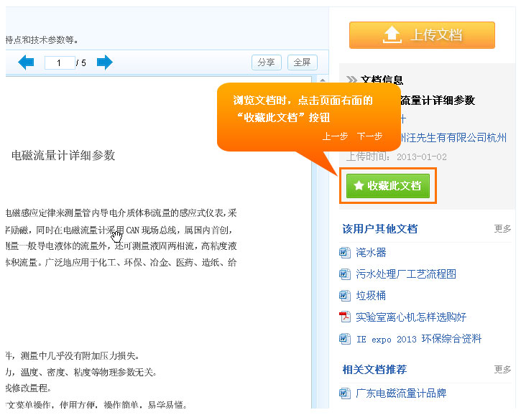The image size is (521, 420).
Task: Bookmark with the green 收藏此文档 button
Action: tap(387, 186)
